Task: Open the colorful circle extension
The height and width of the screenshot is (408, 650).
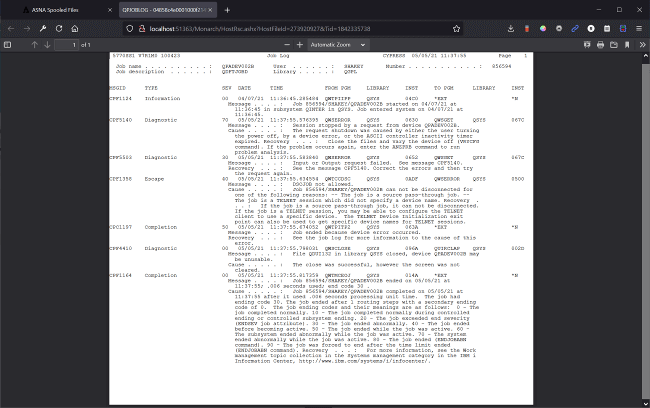Action: tap(543, 29)
